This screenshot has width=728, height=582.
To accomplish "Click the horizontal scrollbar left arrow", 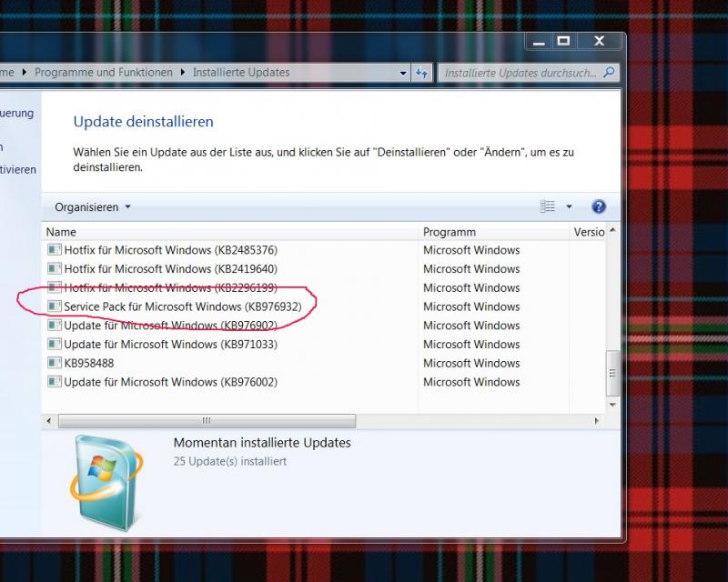I will coord(49,421).
